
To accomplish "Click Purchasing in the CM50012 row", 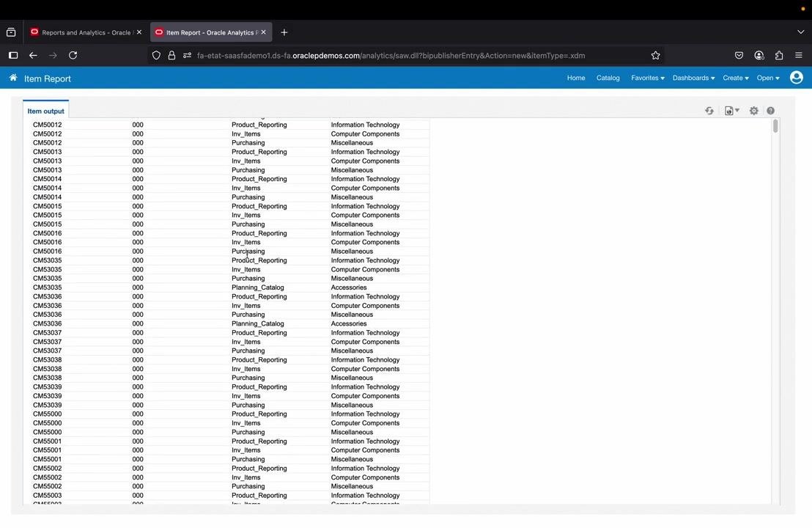I will click(248, 143).
